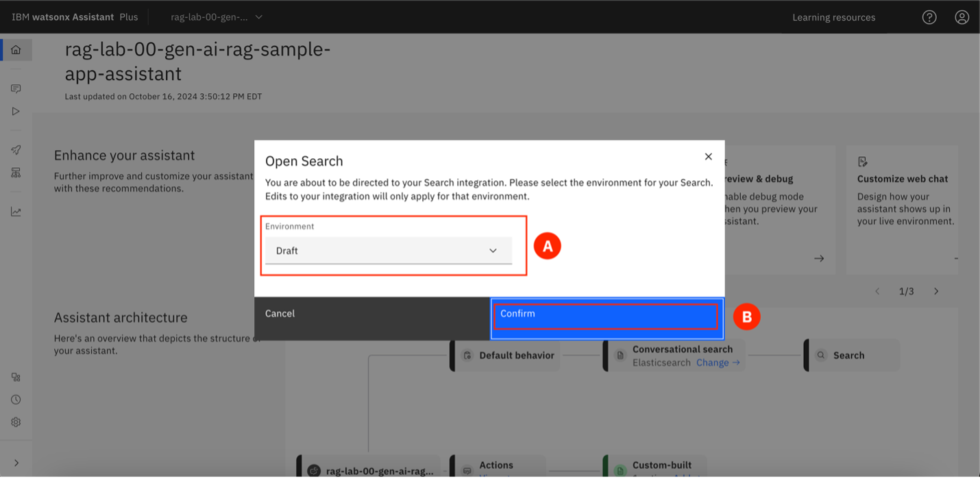Open Learning resources in top bar
Image resolution: width=980 pixels, height=479 pixels.
click(833, 17)
